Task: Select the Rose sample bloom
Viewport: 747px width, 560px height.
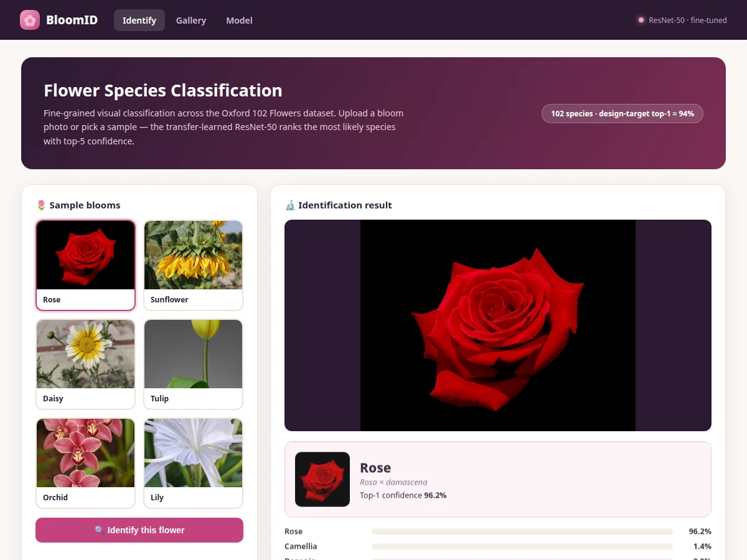Action: click(85, 265)
